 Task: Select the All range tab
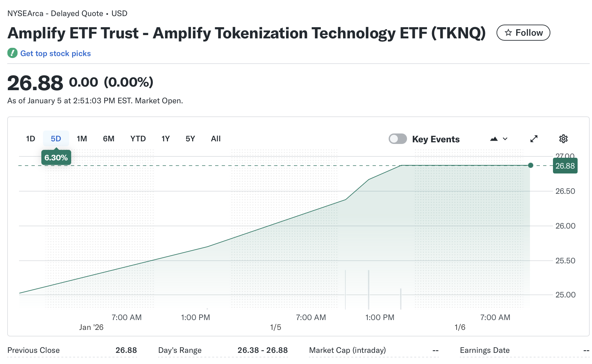point(215,139)
